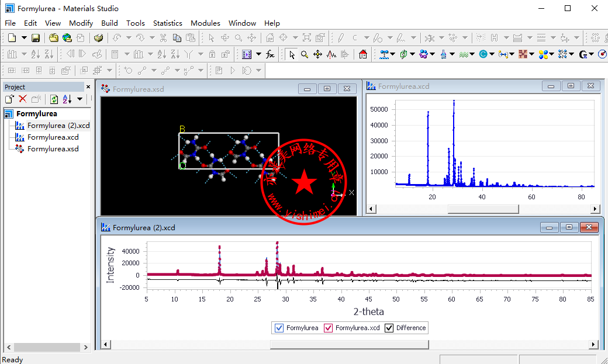The height and width of the screenshot is (364, 608).
Task: Expand the Gaussian module dropdown arrow
Action: [591, 54]
